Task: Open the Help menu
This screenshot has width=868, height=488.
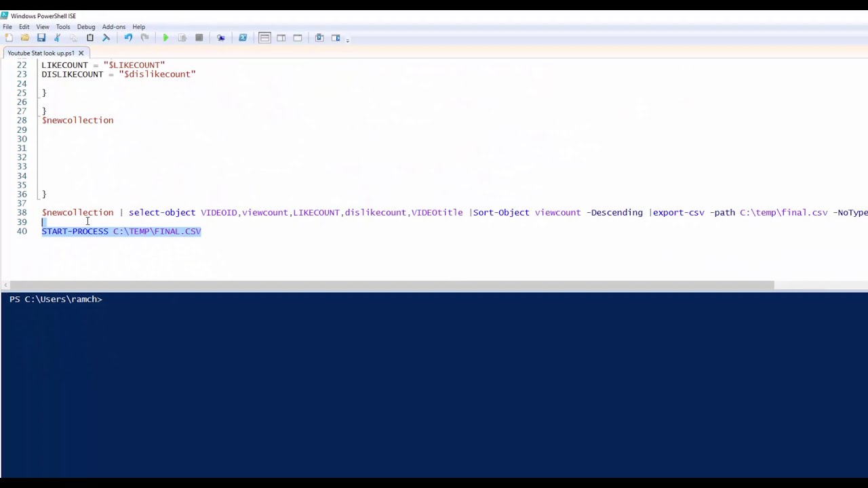Action: 138,27
